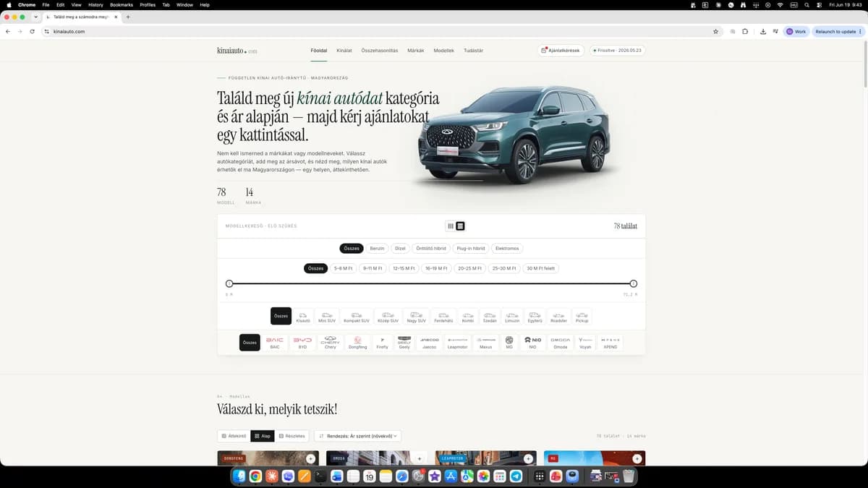Select 30 M Ft felett price chip

(540, 268)
